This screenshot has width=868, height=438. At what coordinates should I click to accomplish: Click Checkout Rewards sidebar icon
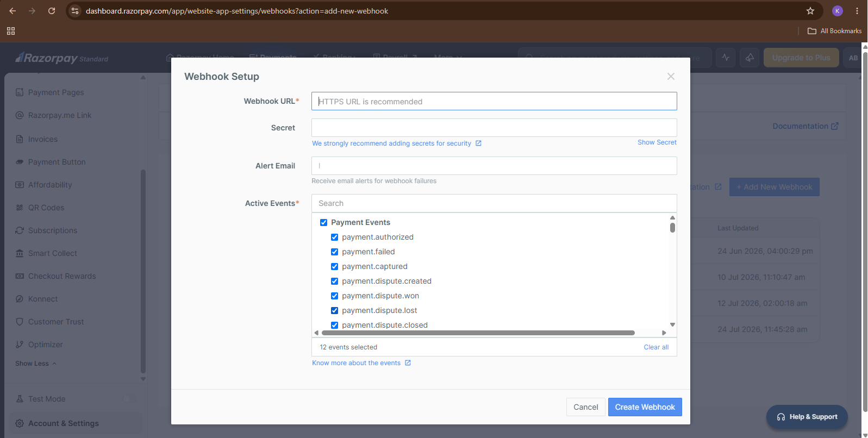[x=20, y=276]
